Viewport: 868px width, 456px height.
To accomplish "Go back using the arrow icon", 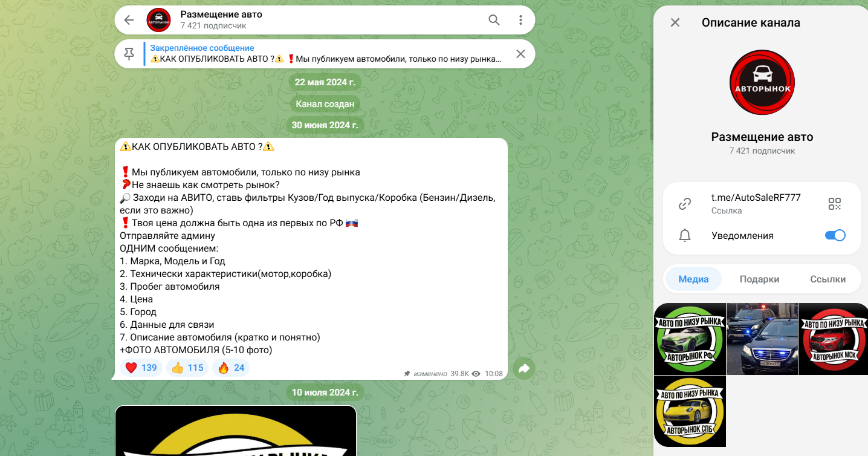I will click(x=129, y=20).
